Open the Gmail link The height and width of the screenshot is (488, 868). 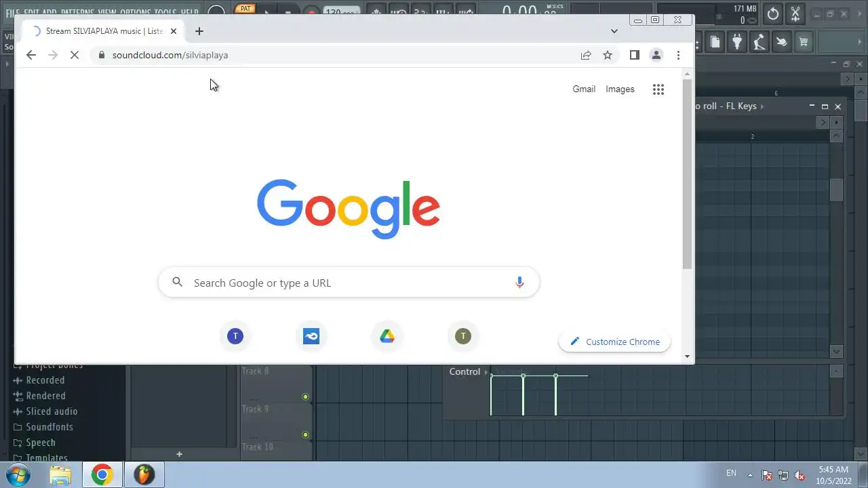click(584, 89)
